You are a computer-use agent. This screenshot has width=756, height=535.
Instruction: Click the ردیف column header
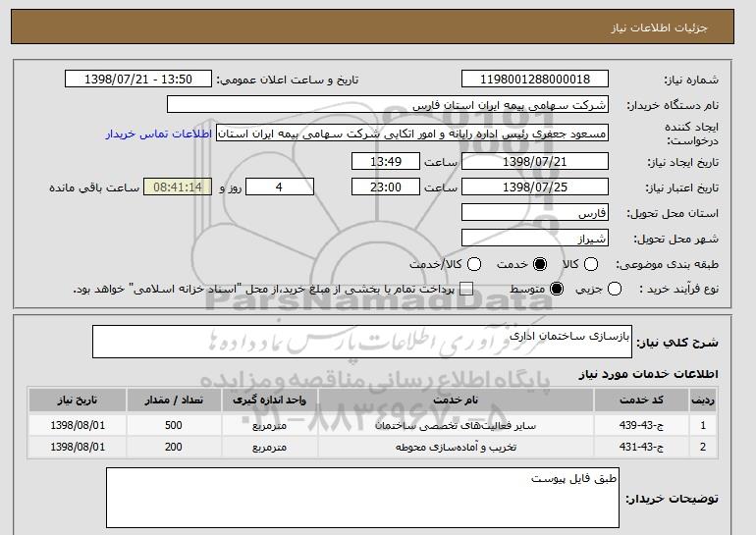click(703, 401)
